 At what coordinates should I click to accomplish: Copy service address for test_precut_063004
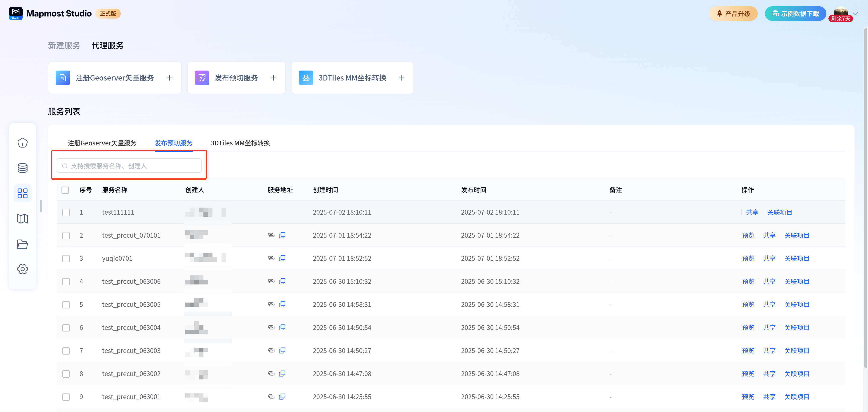pos(282,327)
